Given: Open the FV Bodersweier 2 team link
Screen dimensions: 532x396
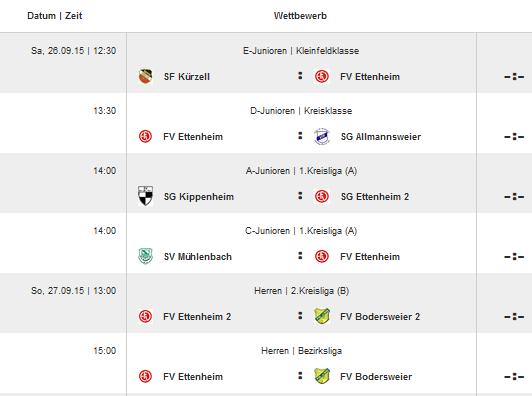Looking at the screenshot, I should click(380, 317).
